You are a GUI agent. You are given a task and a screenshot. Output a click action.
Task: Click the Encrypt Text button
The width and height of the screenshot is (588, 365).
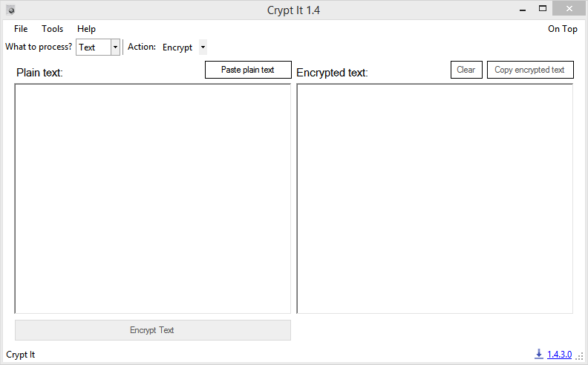(x=153, y=330)
